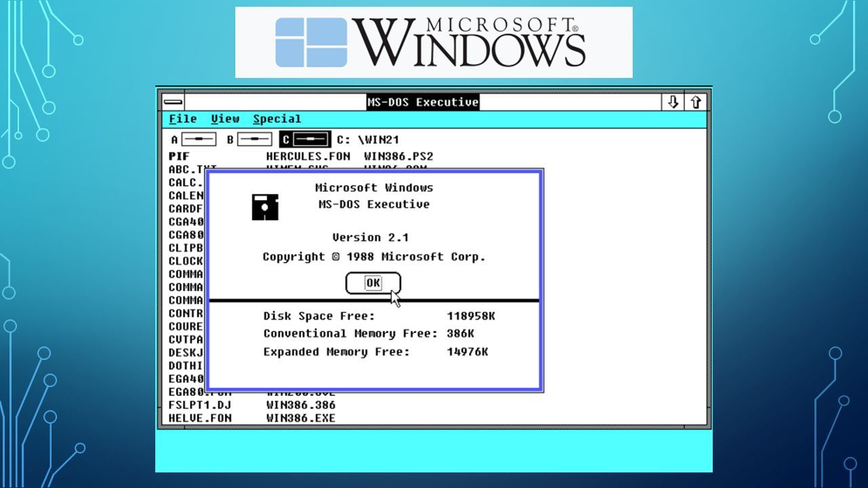This screenshot has height=488, width=868.
Task: Select the drive B icon
Action: coord(254,140)
